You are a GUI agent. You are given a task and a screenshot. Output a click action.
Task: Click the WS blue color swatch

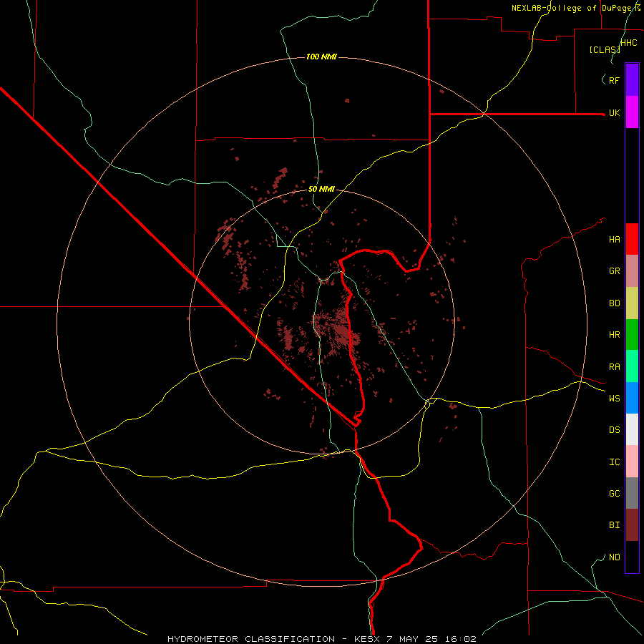632,398
